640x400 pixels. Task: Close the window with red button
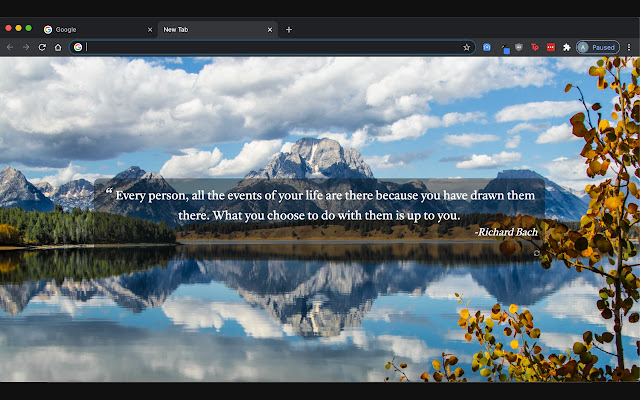(x=8, y=28)
